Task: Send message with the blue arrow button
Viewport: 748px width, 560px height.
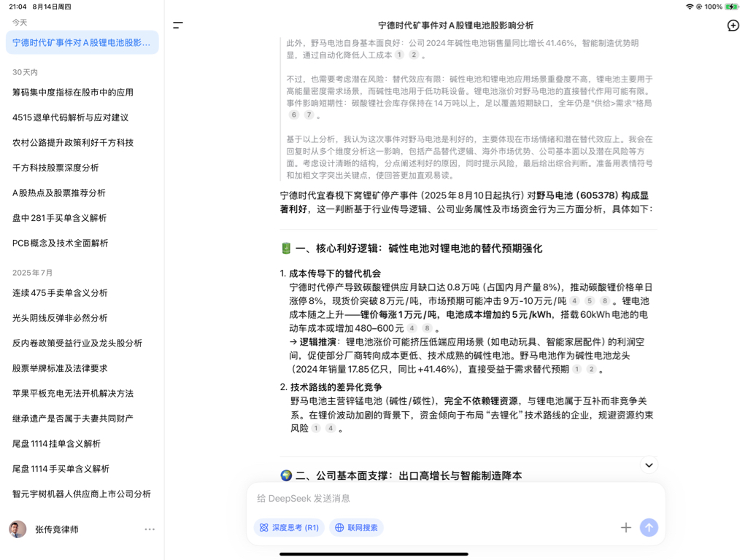Action: tap(649, 527)
